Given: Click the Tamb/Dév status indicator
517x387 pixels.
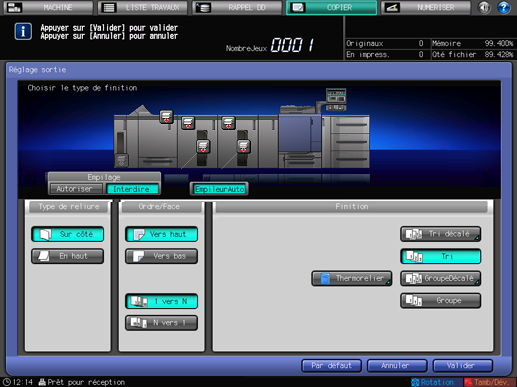Looking at the screenshot, I should click(x=488, y=382).
